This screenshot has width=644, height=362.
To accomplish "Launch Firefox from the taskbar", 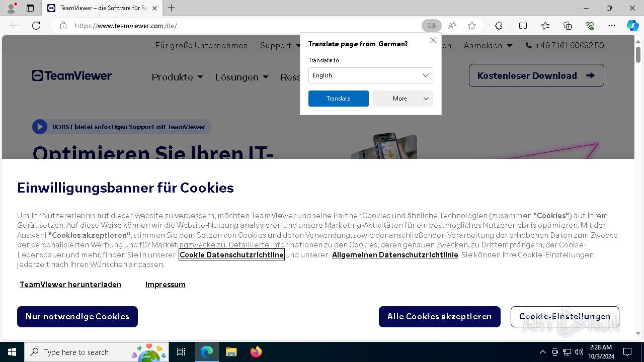I will [x=256, y=352].
